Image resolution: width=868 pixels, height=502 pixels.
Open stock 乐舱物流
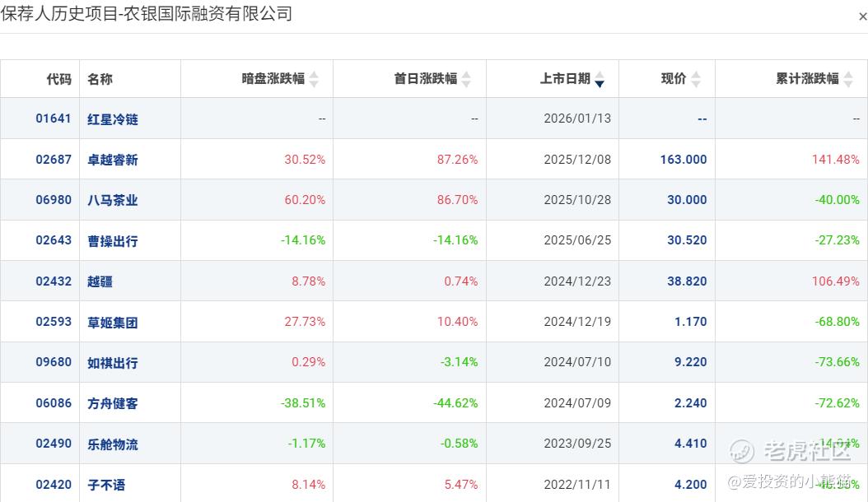112,444
